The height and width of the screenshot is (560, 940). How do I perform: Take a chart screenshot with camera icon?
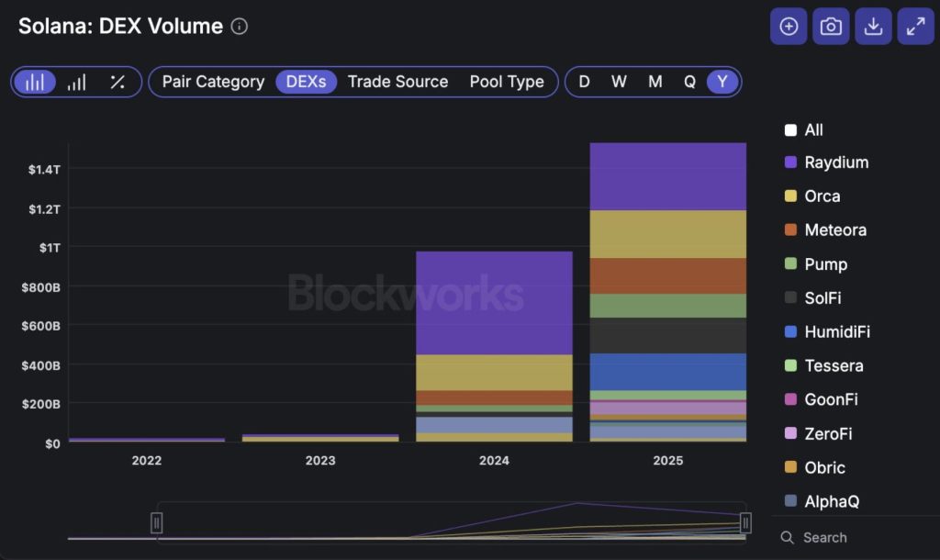831,27
